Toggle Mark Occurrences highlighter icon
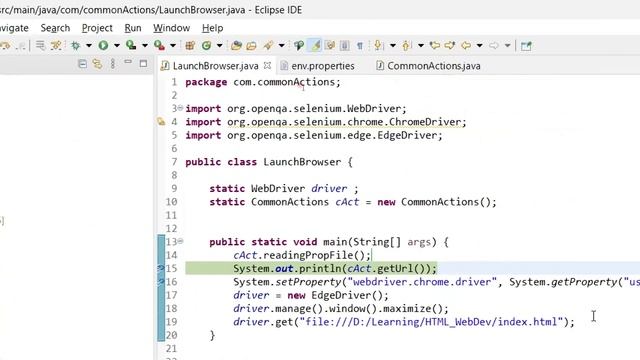Screen dimensions: 640x360 [316, 45]
